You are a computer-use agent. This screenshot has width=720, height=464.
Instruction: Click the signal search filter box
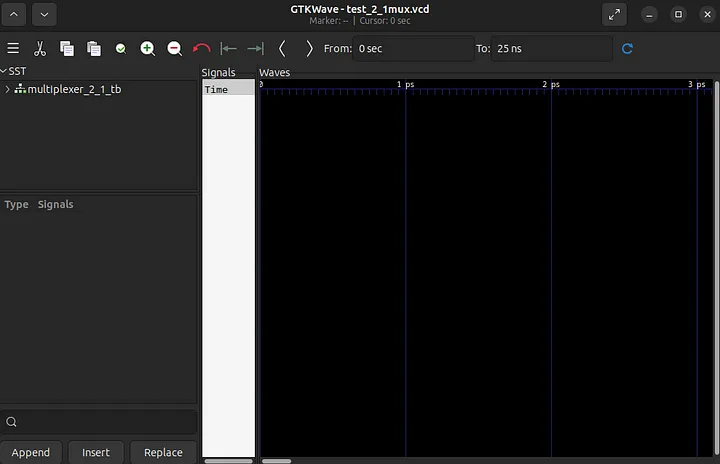coord(99,422)
